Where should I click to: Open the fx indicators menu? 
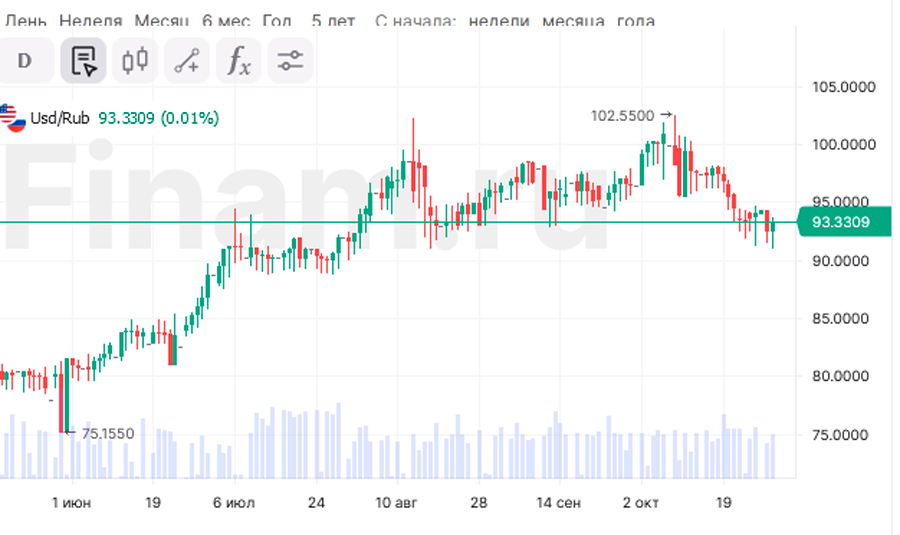(x=238, y=61)
